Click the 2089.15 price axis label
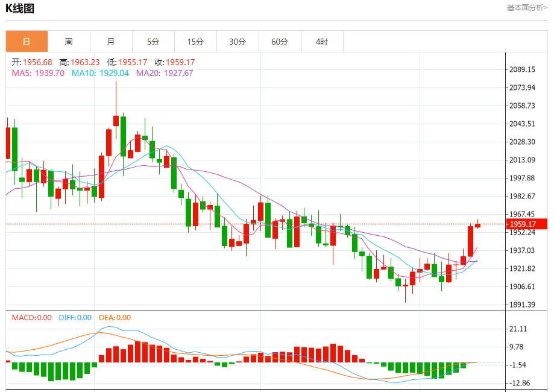 tap(522, 69)
